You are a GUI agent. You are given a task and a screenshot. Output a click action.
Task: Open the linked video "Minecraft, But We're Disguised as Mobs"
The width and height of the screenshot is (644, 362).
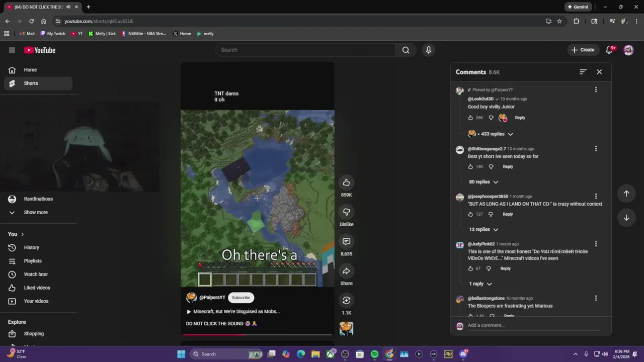point(233,312)
